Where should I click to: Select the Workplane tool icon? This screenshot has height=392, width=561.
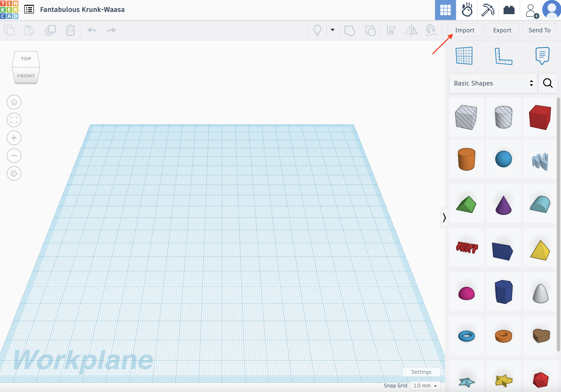click(x=464, y=56)
